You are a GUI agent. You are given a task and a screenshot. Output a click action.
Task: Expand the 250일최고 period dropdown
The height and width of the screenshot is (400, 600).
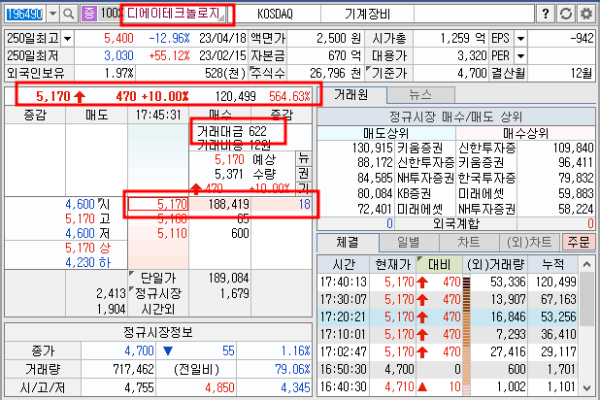click(x=68, y=39)
